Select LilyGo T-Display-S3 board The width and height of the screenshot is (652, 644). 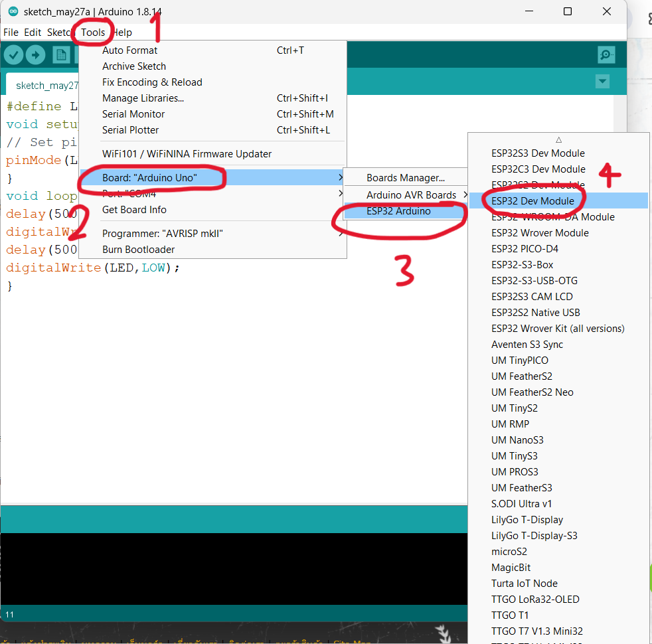click(x=558, y=536)
